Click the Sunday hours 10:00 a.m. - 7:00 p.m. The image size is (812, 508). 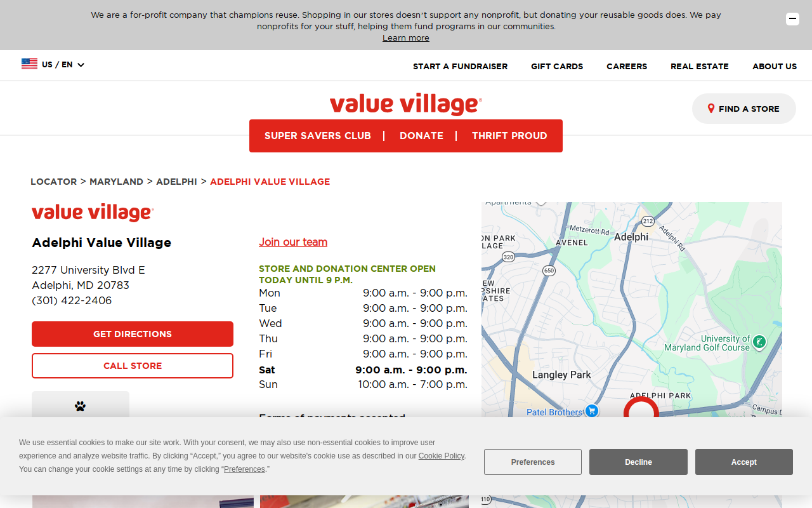[412, 384]
